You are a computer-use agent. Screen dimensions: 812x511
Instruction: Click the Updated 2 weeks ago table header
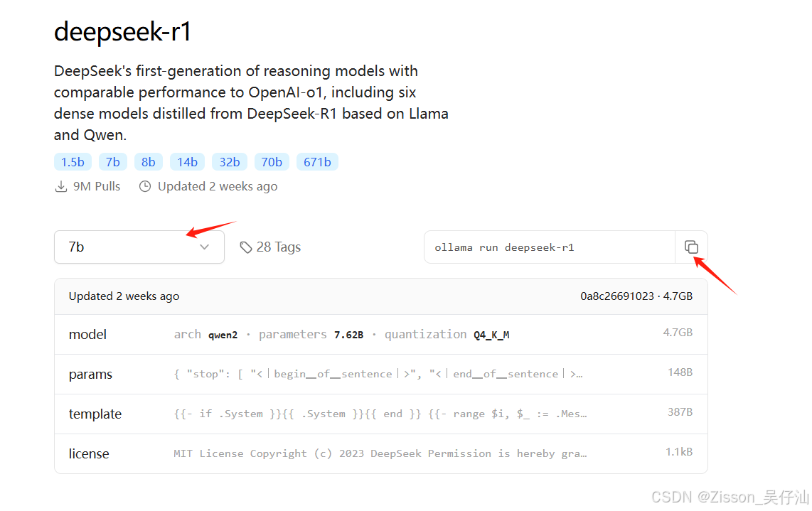point(124,296)
